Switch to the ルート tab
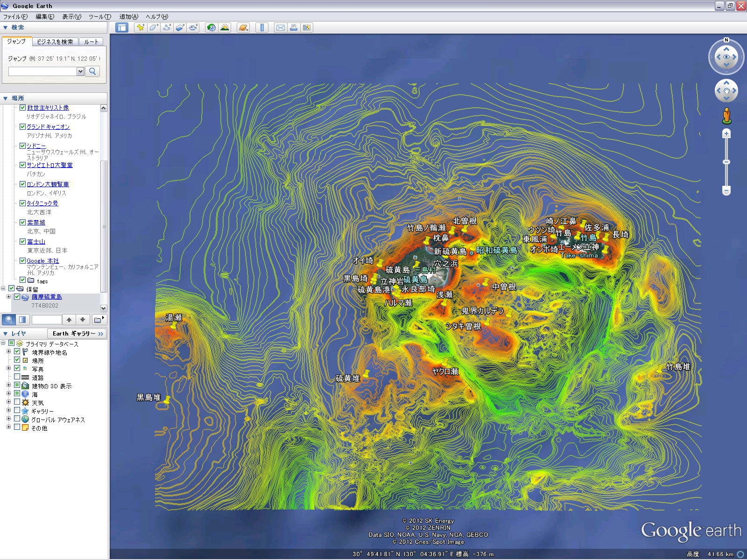This screenshot has height=560, width=747. click(91, 42)
